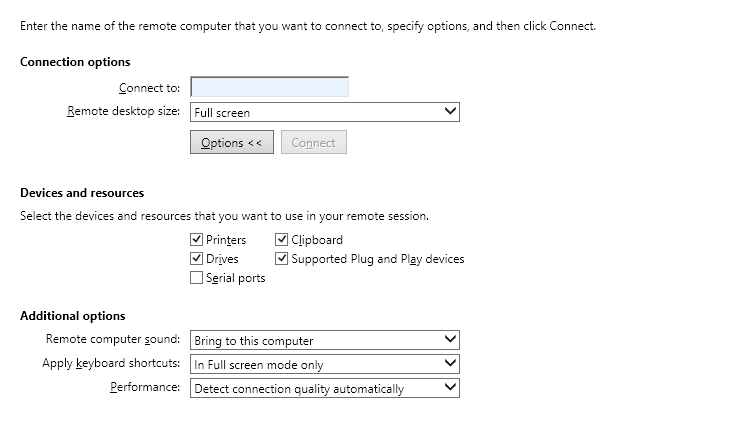This screenshot has height=422, width=745.
Task: Click the 'Devices and resources' heading
Action: point(82,192)
